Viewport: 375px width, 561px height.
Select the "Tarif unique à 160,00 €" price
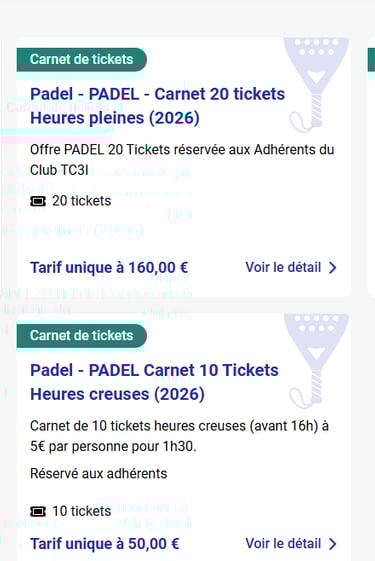(x=109, y=268)
